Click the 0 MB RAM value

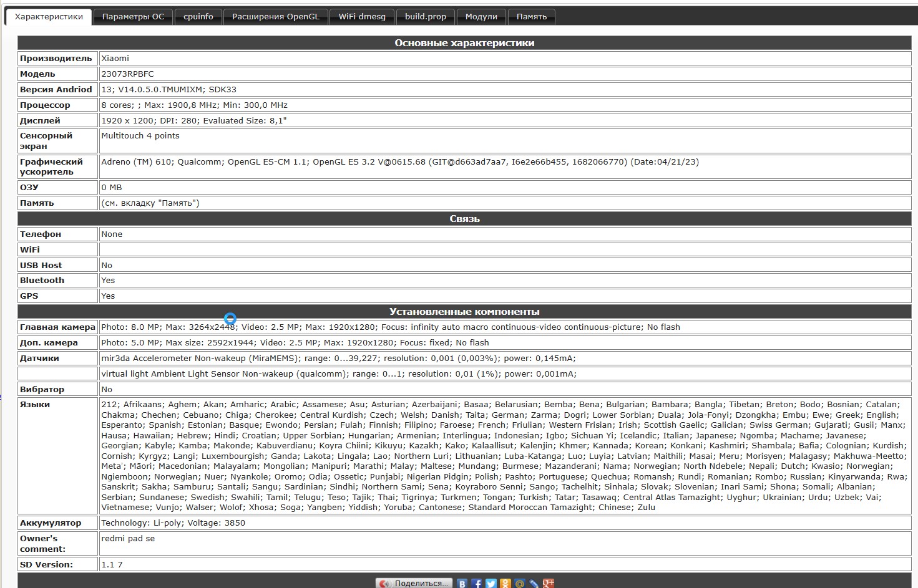[112, 187]
